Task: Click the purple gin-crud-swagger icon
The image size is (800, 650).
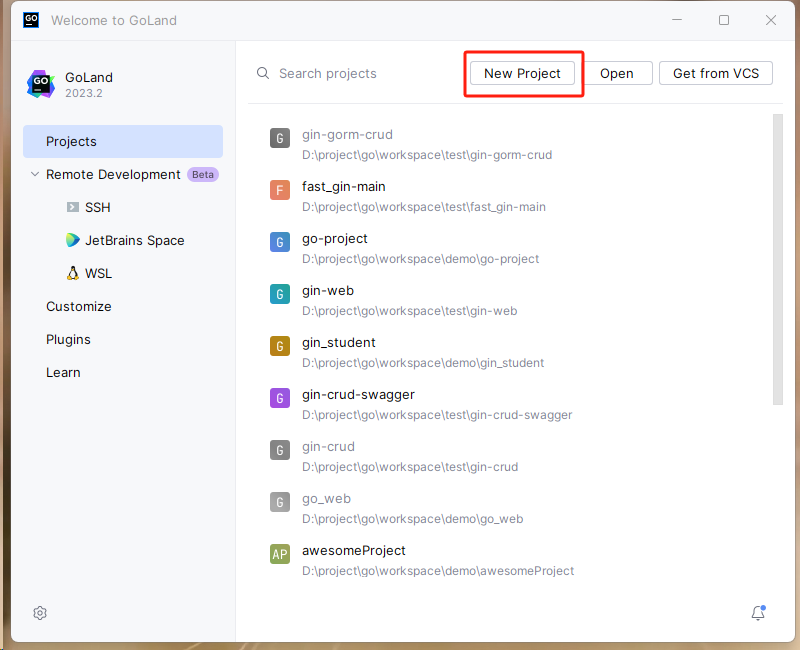Action: tap(280, 398)
